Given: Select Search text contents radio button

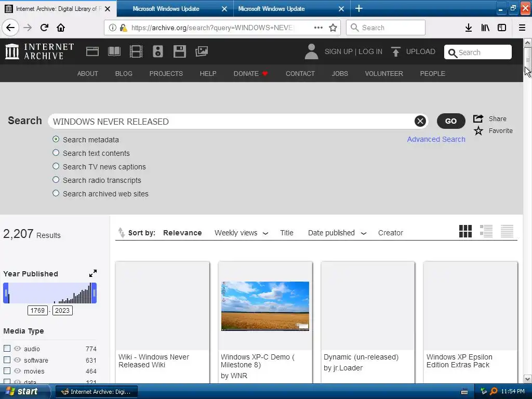Looking at the screenshot, I should point(56,153).
